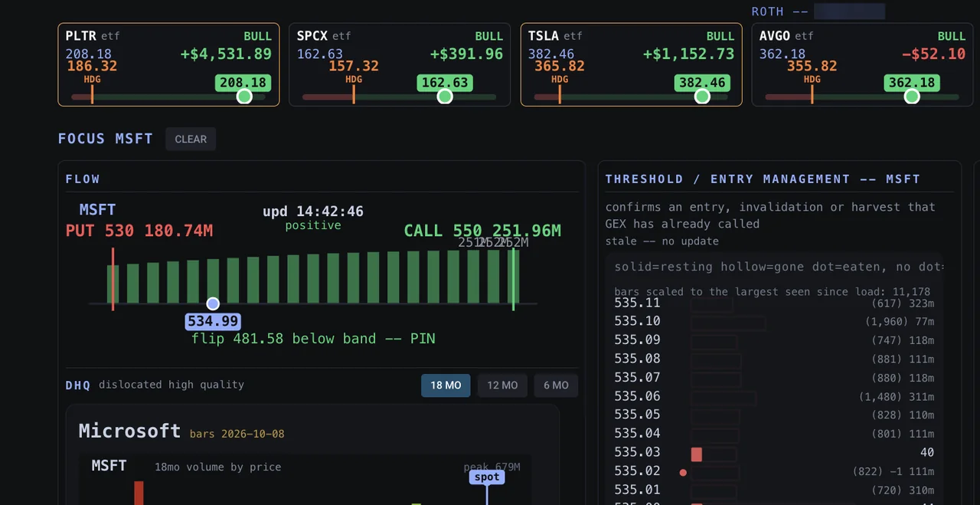The width and height of the screenshot is (980, 505).
Task: Click the ROTH account masked field
Action: pyautogui.click(x=849, y=11)
